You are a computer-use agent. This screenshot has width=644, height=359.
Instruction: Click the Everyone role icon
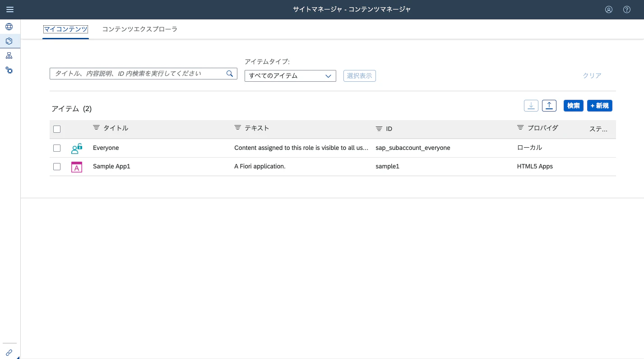(x=77, y=148)
